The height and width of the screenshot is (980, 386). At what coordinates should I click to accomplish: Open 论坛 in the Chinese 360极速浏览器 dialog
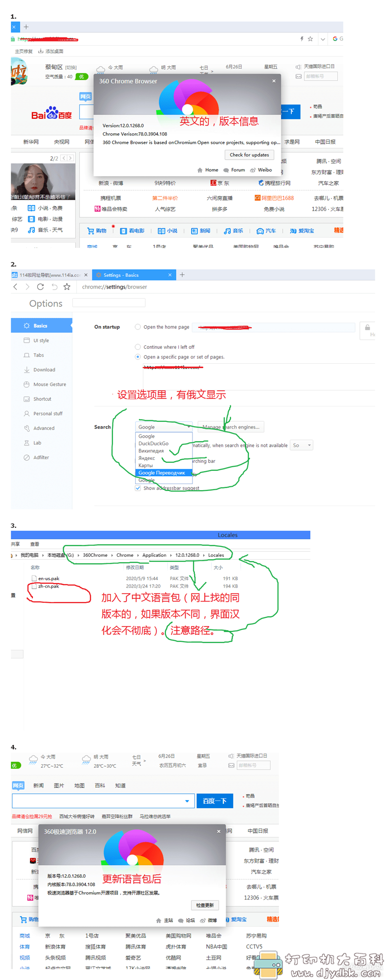186,920
